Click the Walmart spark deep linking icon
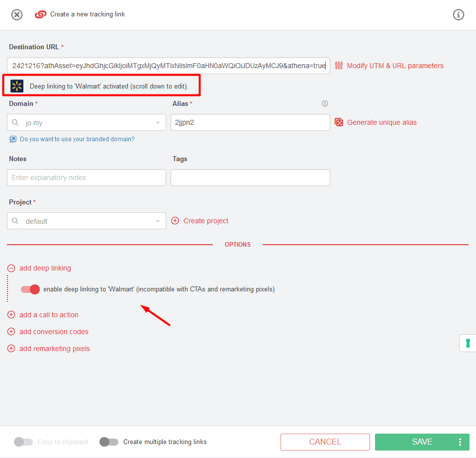The image size is (476, 458). point(17,86)
